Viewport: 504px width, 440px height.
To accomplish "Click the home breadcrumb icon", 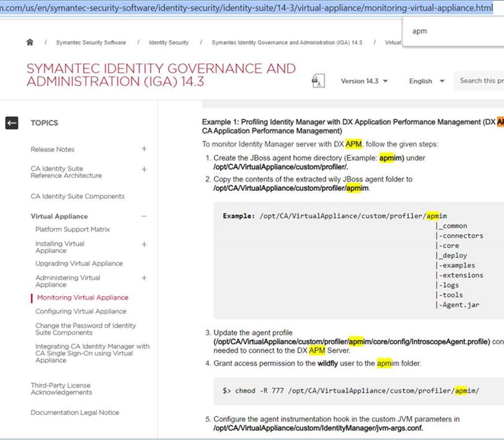I will [x=30, y=42].
